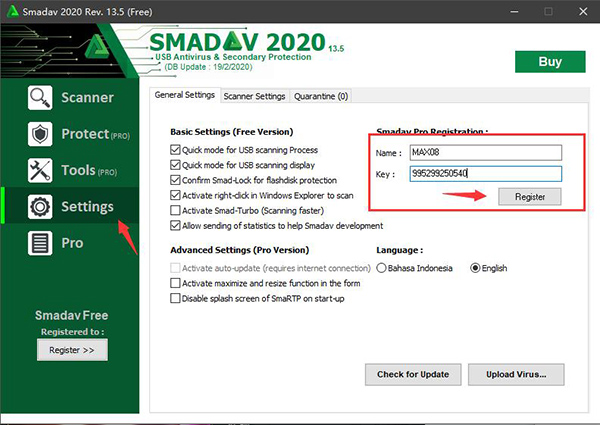Image resolution: width=600 pixels, height=425 pixels.
Task: Click the Register >> sidebar button
Action: point(72,350)
